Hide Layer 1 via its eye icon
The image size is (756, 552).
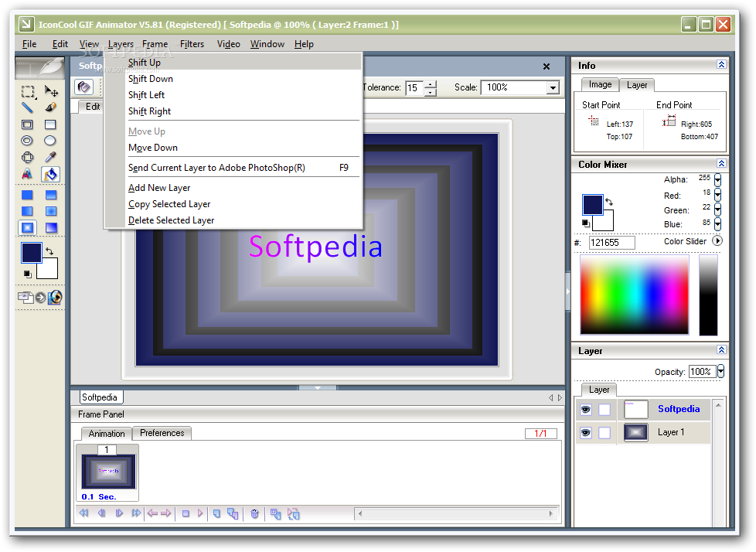tap(586, 432)
